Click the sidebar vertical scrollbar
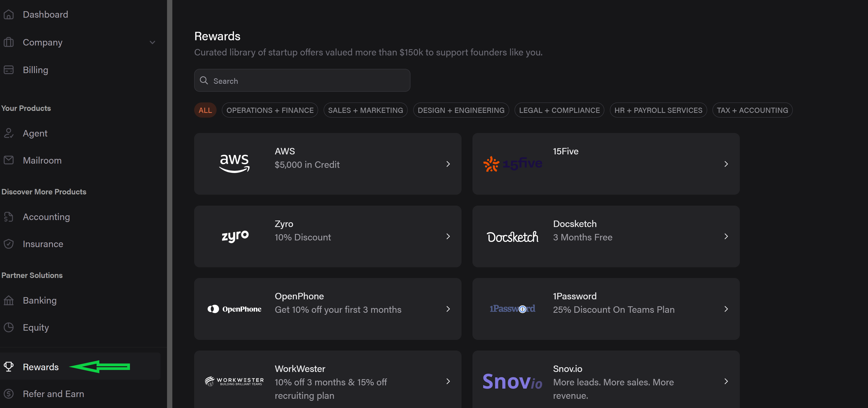The image size is (868, 408). 170,204
